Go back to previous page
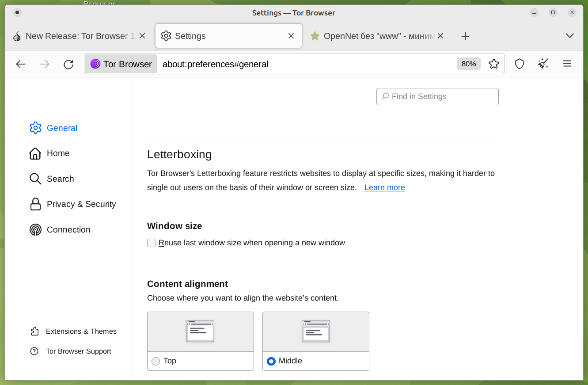This screenshot has height=385, width=588. [21, 65]
